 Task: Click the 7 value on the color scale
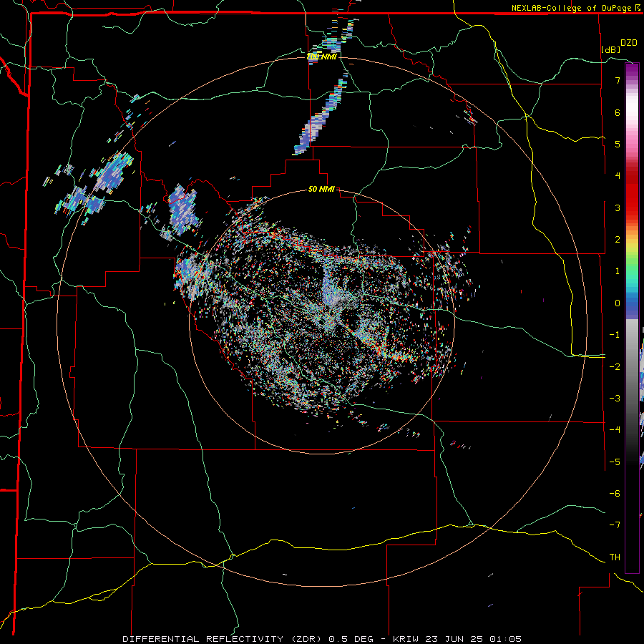(x=618, y=80)
